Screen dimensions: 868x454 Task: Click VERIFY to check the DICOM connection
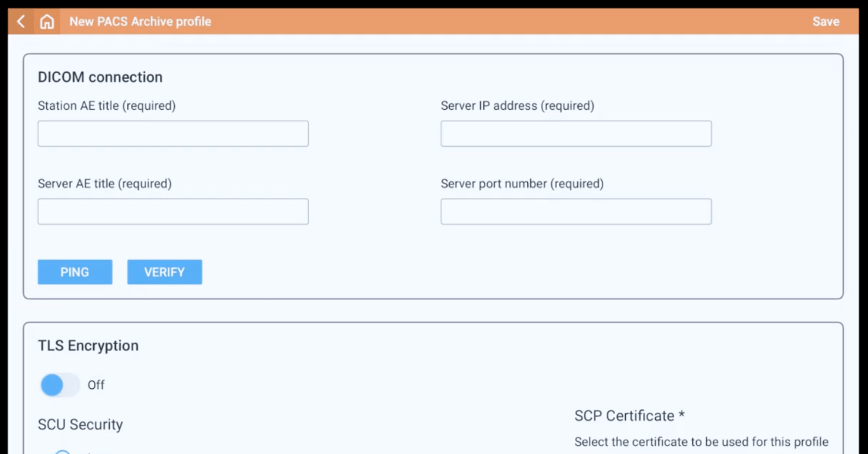pyautogui.click(x=164, y=272)
